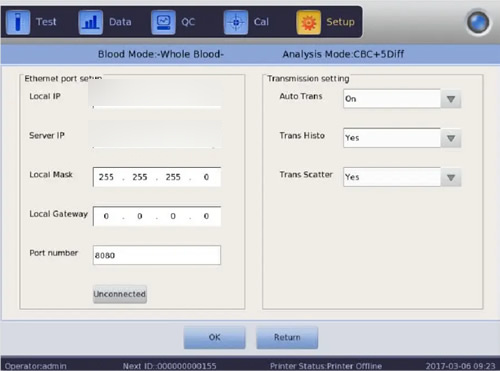
Task: Expand the Trans Histo dropdown arrow
Action: pyautogui.click(x=451, y=138)
